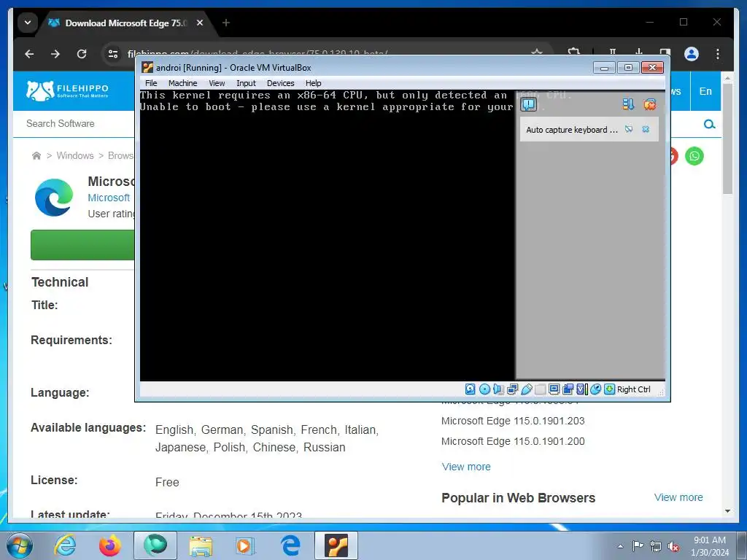Launch Firefox from the taskbar
This screenshot has width=747, height=560.
point(109,545)
